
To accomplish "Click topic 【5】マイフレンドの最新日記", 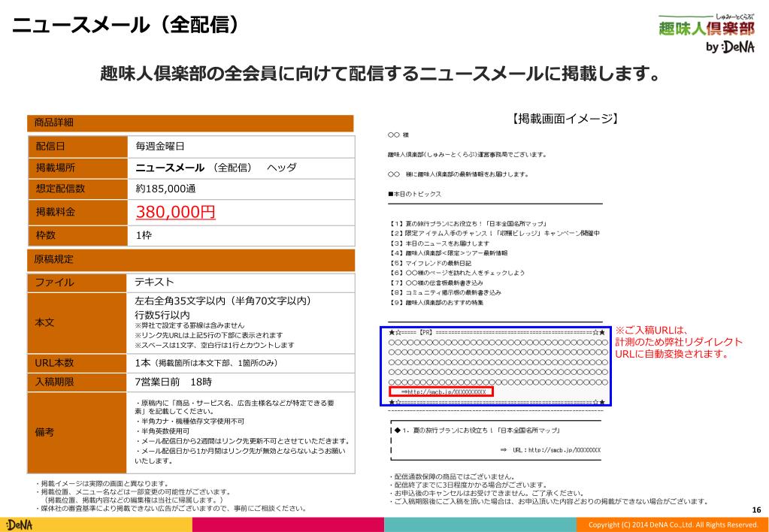I will [431, 263].
